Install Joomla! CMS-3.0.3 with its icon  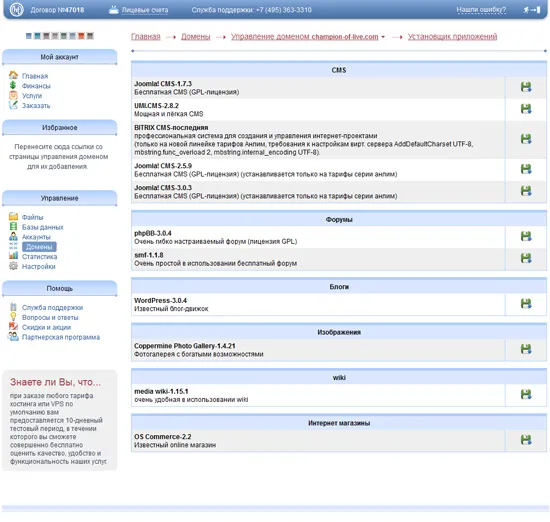pos(525,191)
